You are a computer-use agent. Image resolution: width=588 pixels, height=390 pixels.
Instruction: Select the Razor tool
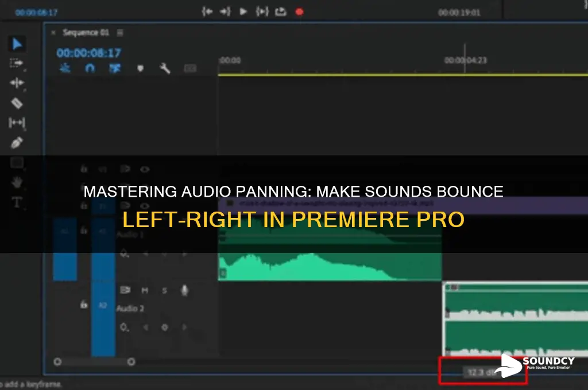17,103
